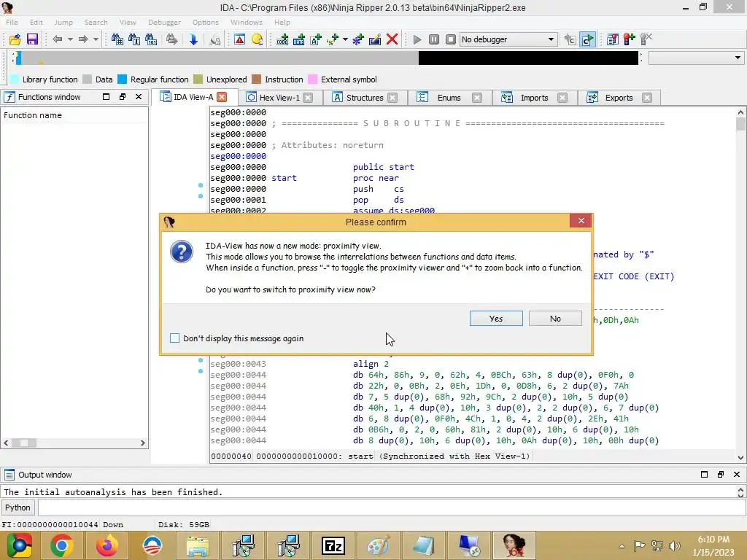Click the search bytes binoculars icon with 101

(x=151, y=39)
